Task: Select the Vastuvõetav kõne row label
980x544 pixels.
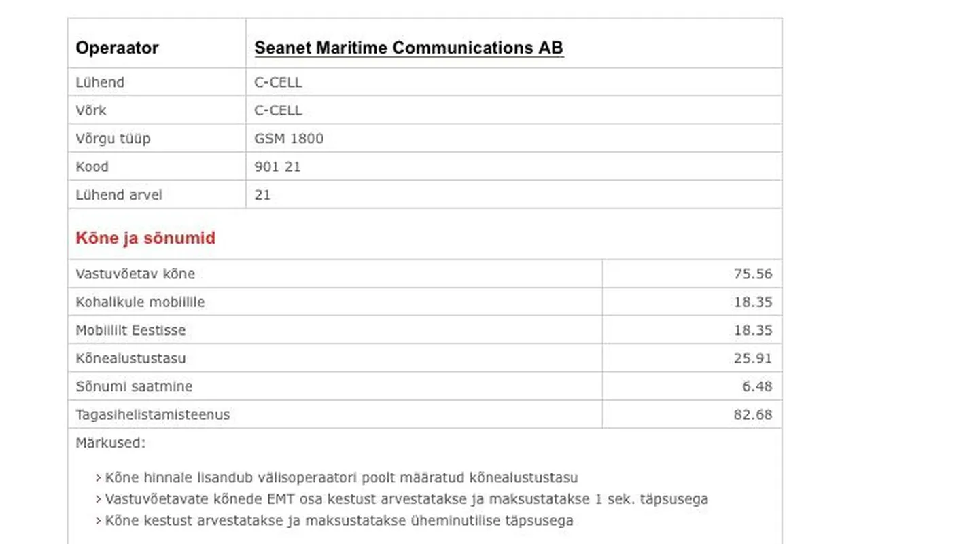Action: point(135,274)
